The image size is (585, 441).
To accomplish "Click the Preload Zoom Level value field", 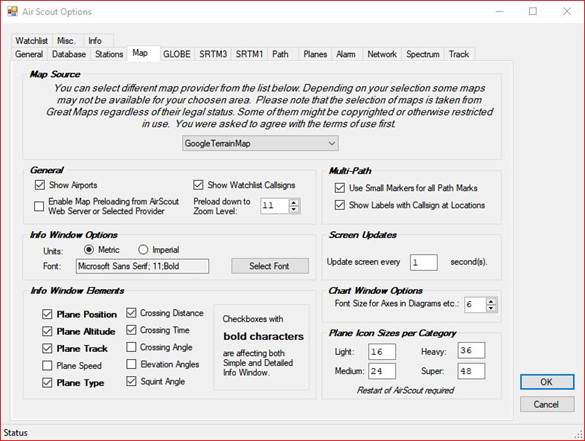I will (x=275, y=206).
